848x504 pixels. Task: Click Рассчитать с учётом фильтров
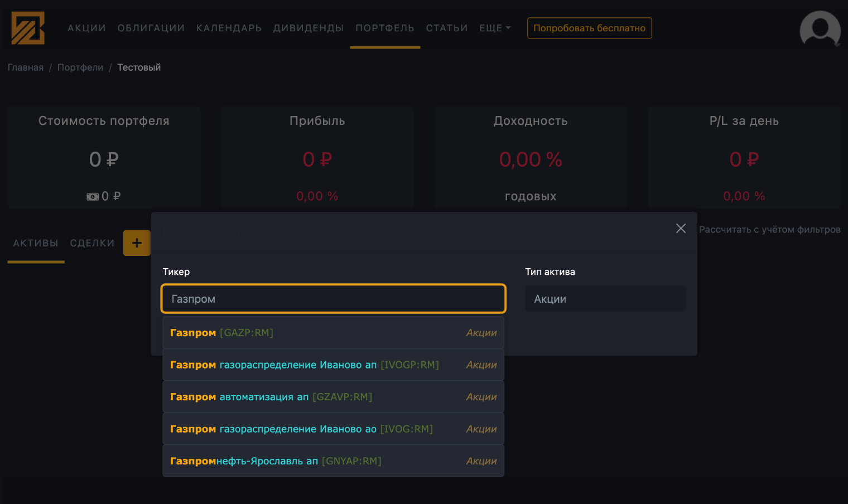point(769,230)
